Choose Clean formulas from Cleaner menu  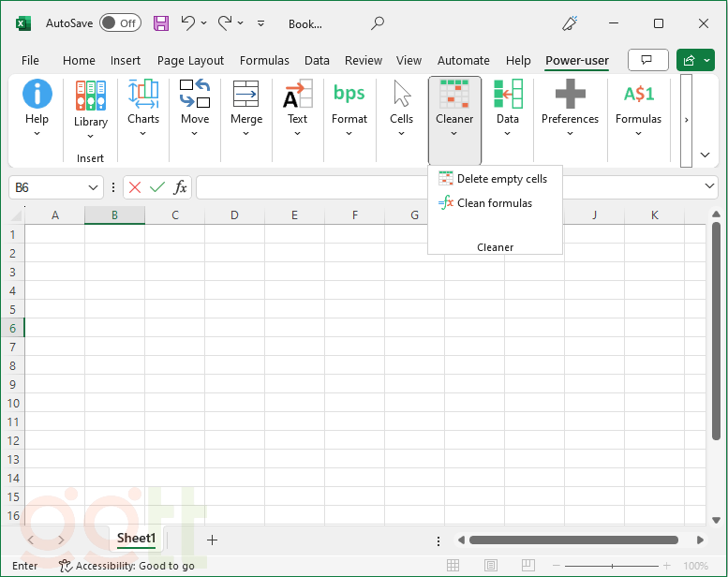[494, 203]
